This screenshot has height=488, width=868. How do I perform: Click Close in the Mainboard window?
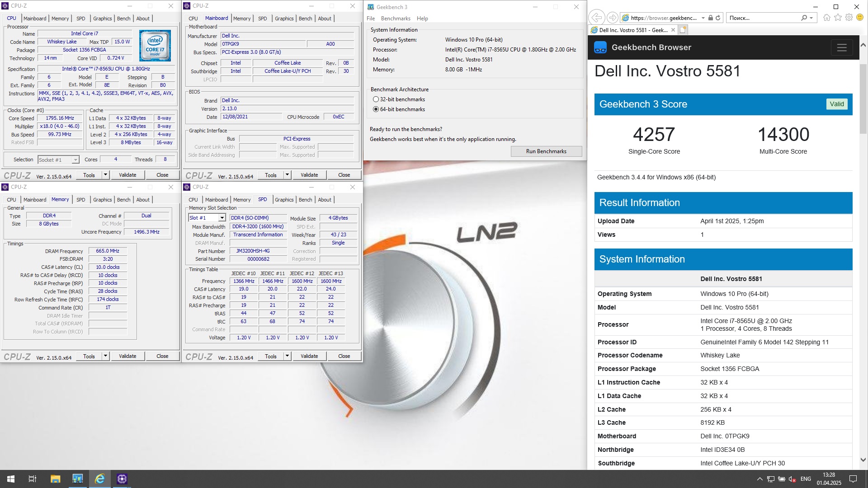pyautogui.click(x=344, y=175)
